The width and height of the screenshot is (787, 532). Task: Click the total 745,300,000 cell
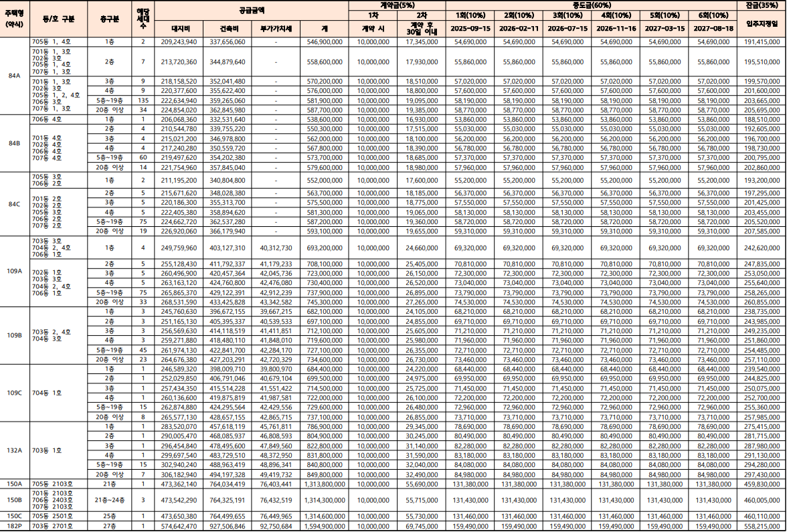pyautogui.click(x=325, y=302)
